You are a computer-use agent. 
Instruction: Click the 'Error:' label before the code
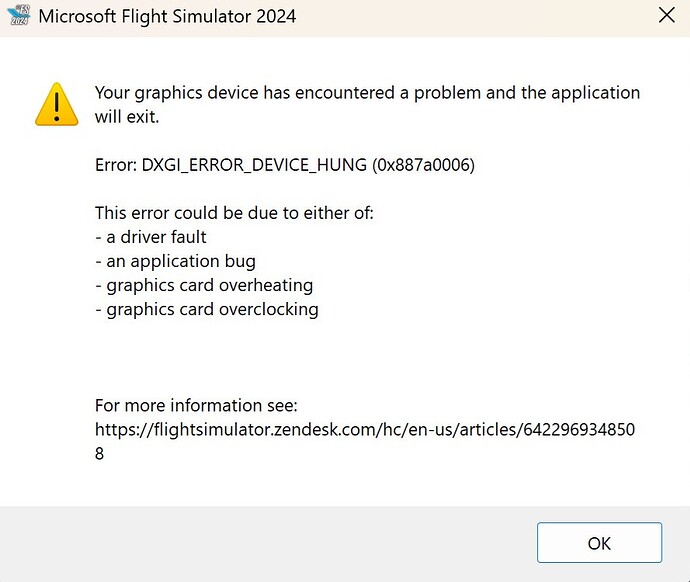(116, 165)
